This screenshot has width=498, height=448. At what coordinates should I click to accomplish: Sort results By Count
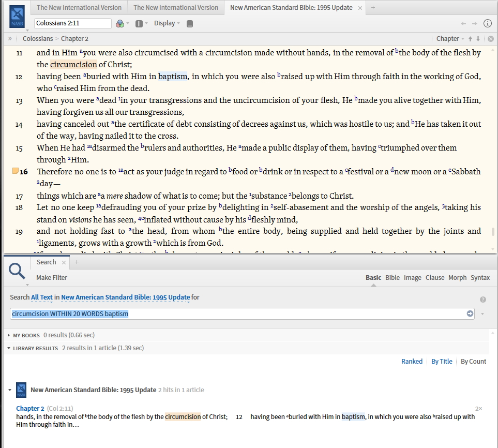point(474,361)
